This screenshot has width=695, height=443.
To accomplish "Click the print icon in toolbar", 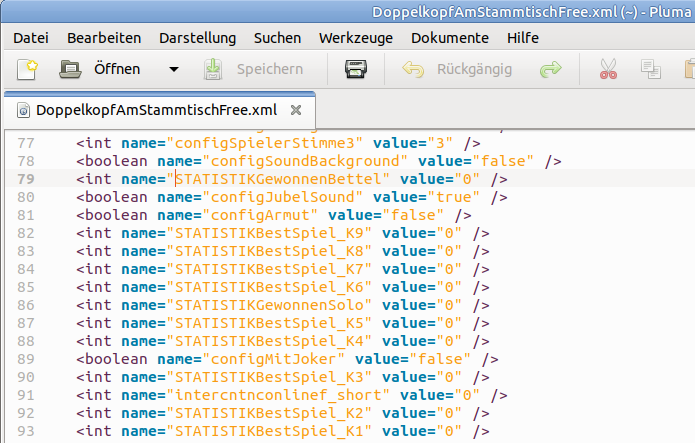I will tap(356, 70).
